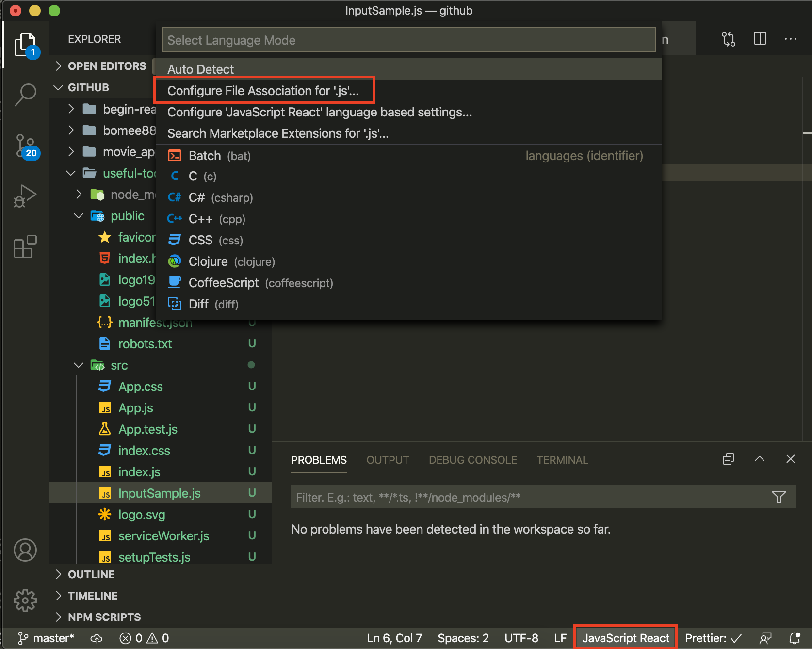
Task: Open InputSample.js file
Action: (160, 493)
